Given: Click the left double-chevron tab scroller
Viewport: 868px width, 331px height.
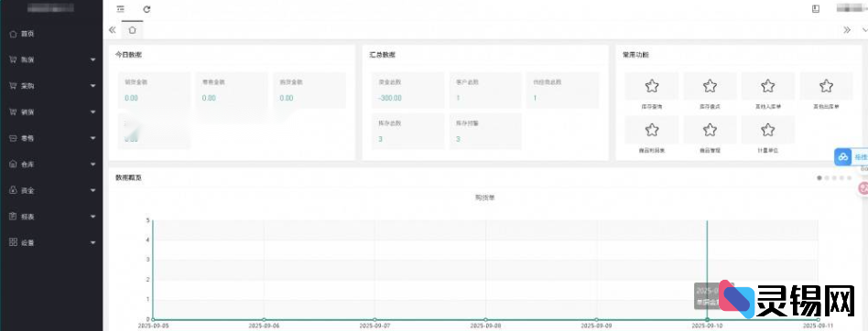Looking at the screenshot, I should click(x=113, y=30).
